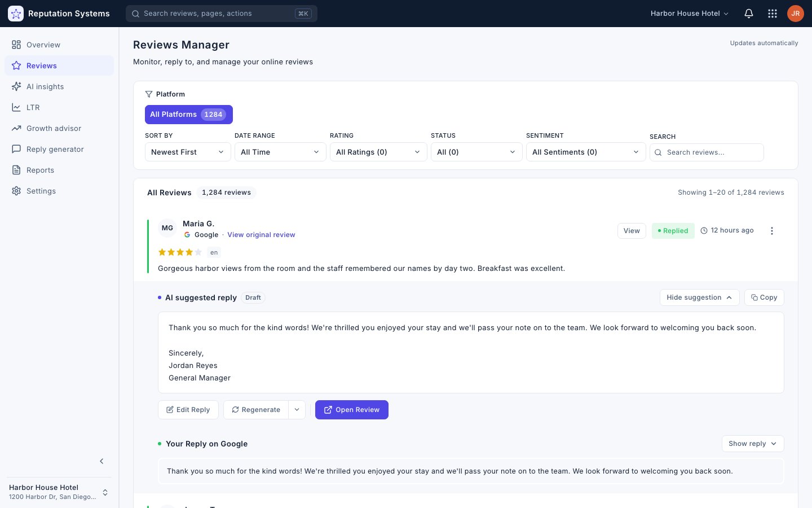Copy the AI suggested reply

click(764, 297)
